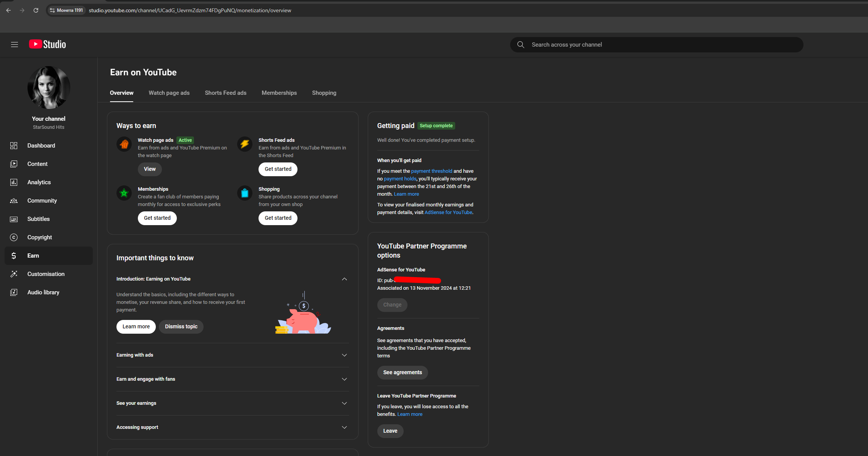Open Audio library in the sidebar
This screenshot has width=868, height=456.
click(x=48, y=292)
